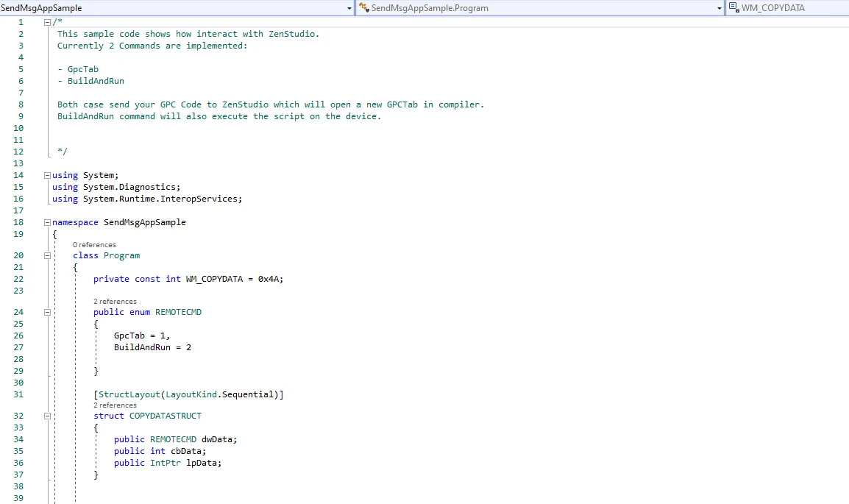Click the REMOTECMD enum name on line 24

click(178, 311)
